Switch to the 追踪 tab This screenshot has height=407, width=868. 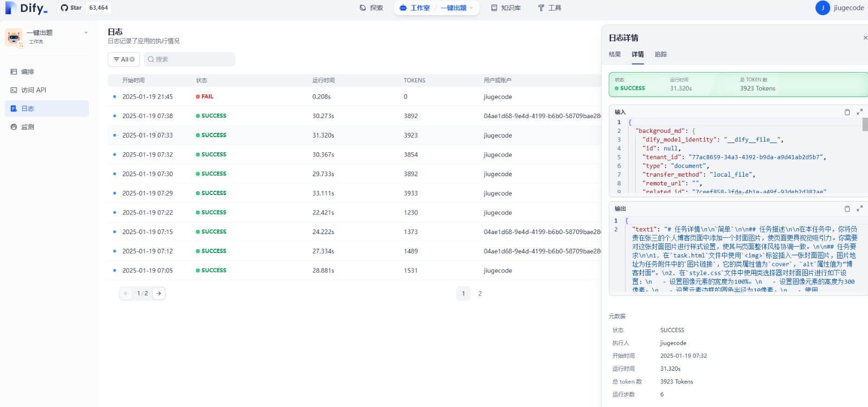[x=660, y=54]
